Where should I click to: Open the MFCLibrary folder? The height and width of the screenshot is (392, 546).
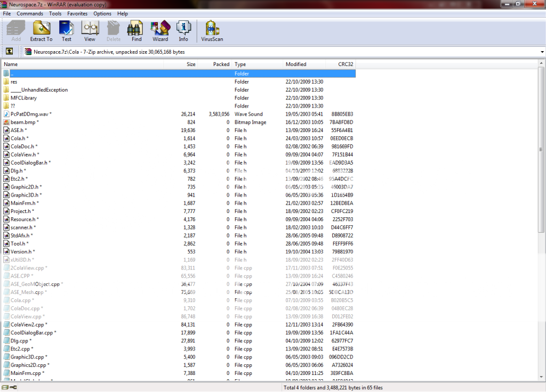(x=23, y=98)
